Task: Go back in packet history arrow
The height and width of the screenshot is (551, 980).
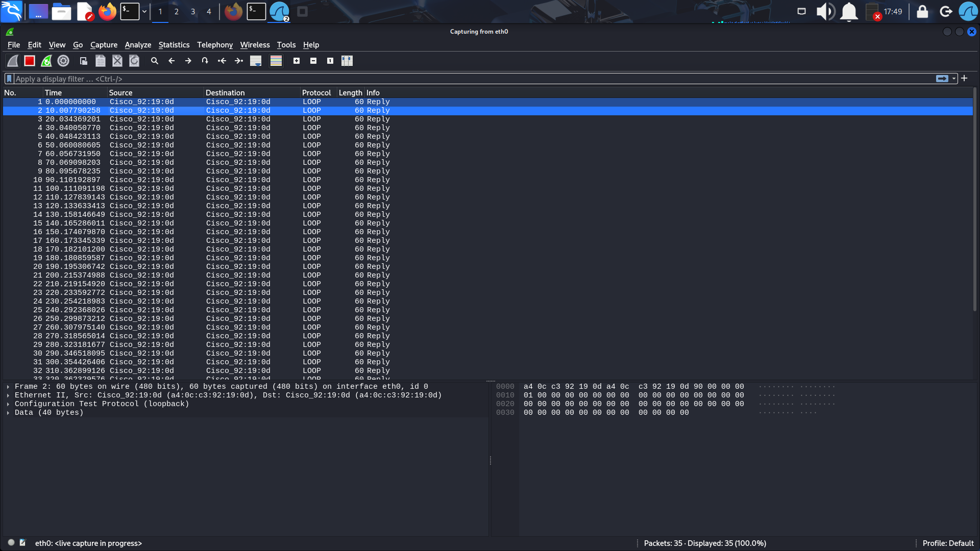Action: [x=171, y=61]
